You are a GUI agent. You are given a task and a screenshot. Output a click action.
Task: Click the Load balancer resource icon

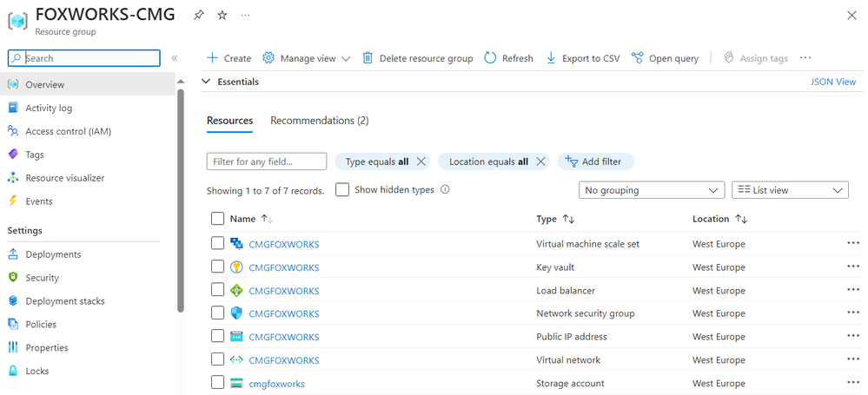click(236, 291)
